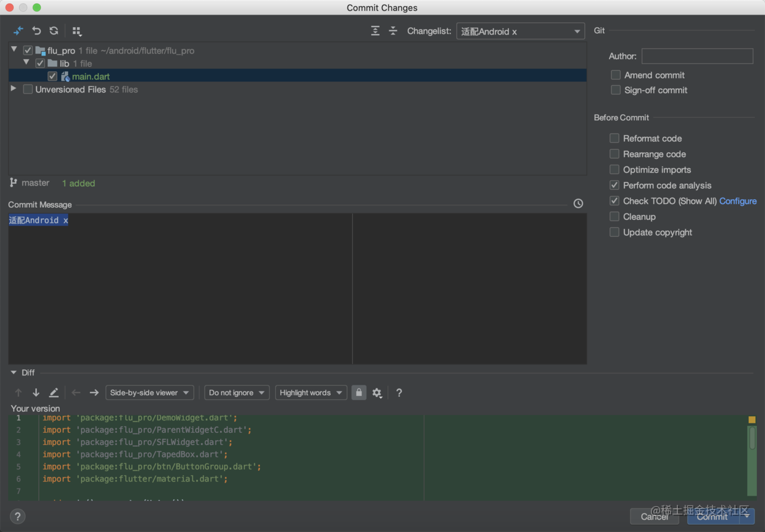Image resolution: width=765 pixels, height=532 pixels.
Task: Expand Unversioned Files node
Action: click(x=14, y=89)
